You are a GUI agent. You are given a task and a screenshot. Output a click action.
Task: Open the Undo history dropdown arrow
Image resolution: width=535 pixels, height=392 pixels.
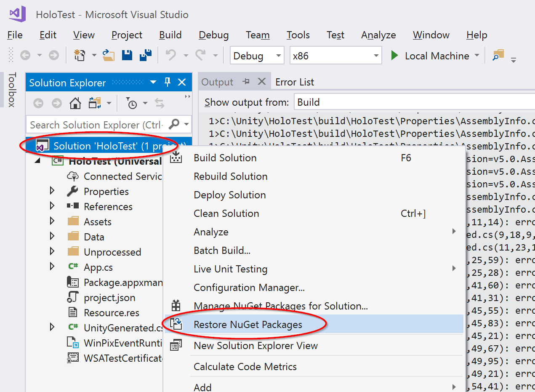(186, 55)
